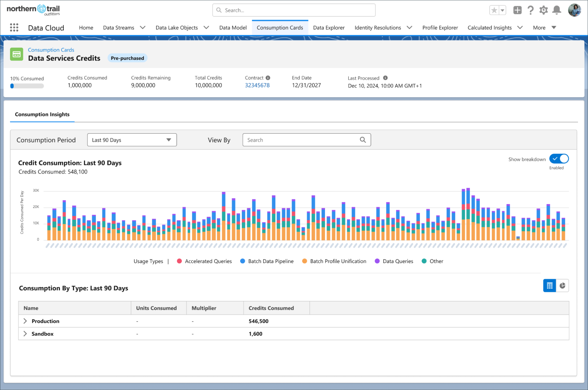This screenshot has width=588, height=390.
Task: Open the Data Model tab
Action: coord(233,28)
